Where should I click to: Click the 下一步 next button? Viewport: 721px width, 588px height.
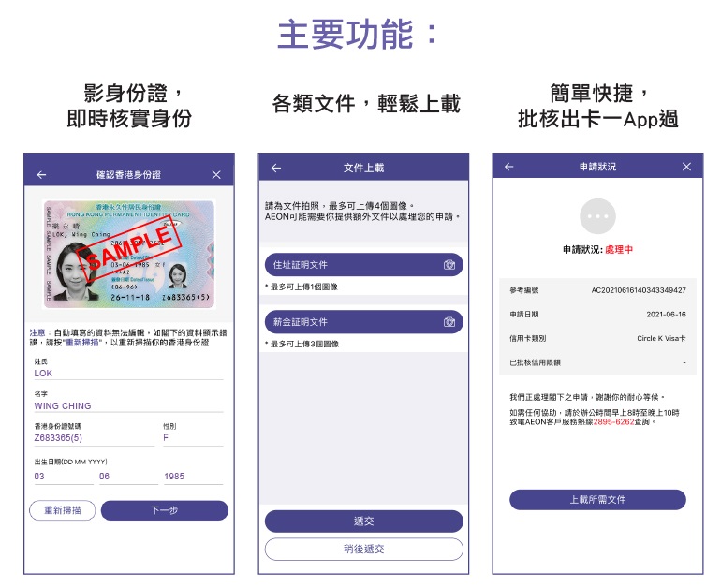(x=165, y=510)
